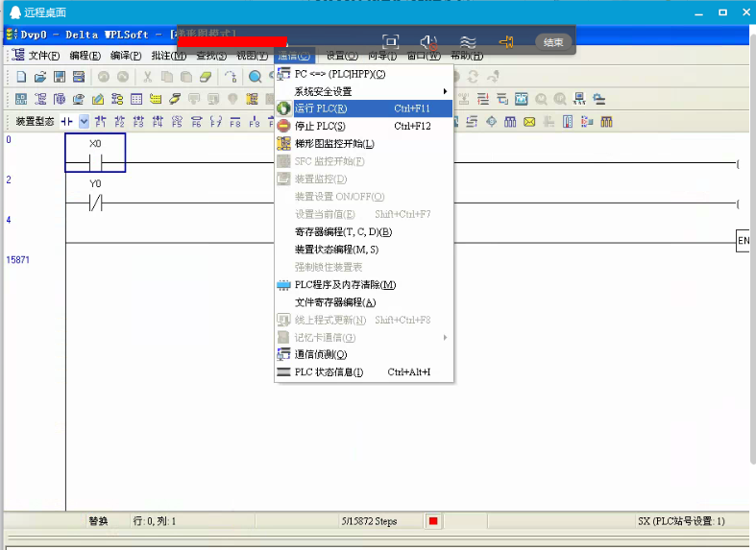Expand the 系统安全设置 submenu
This screenshot has width=756, height=550.
point(364,91)
